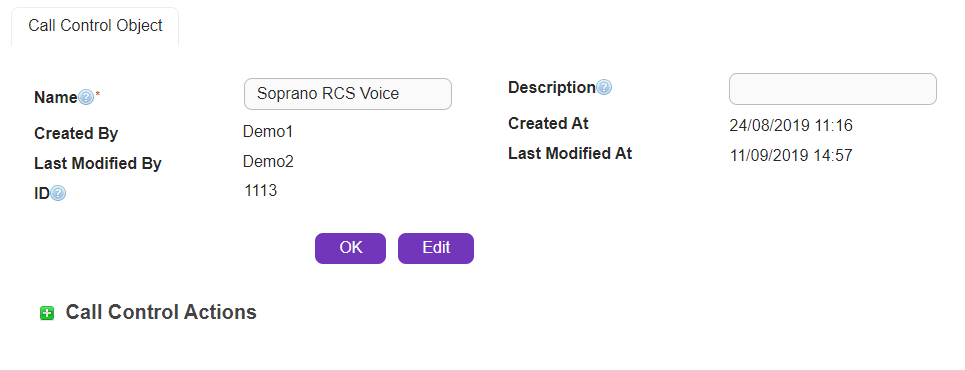Click the Call Control Actions heading
Screen dimensions: 965x370
pyautogui.click(x=161, y=312)
